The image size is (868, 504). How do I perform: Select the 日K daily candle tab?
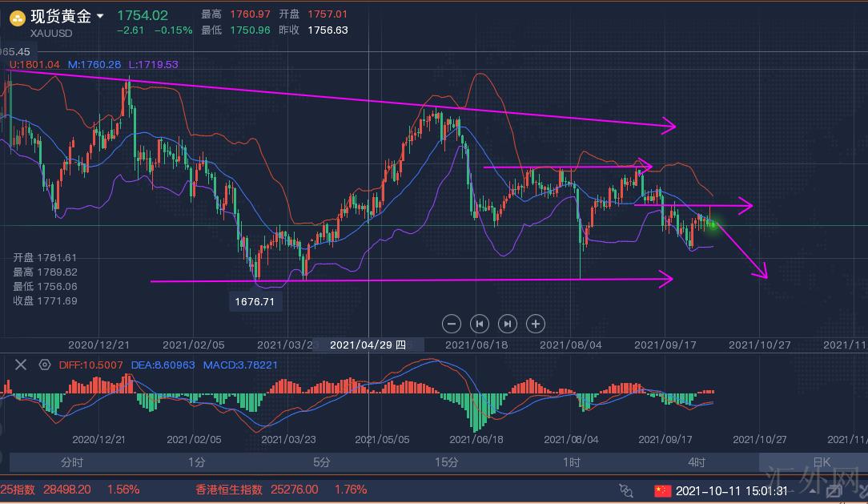point(822,462)
